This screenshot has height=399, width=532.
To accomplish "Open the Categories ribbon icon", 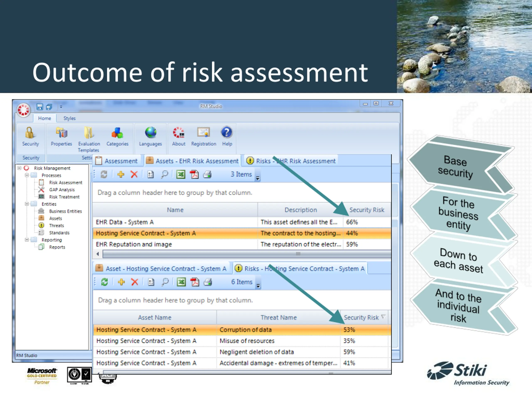I will point(117,133).
